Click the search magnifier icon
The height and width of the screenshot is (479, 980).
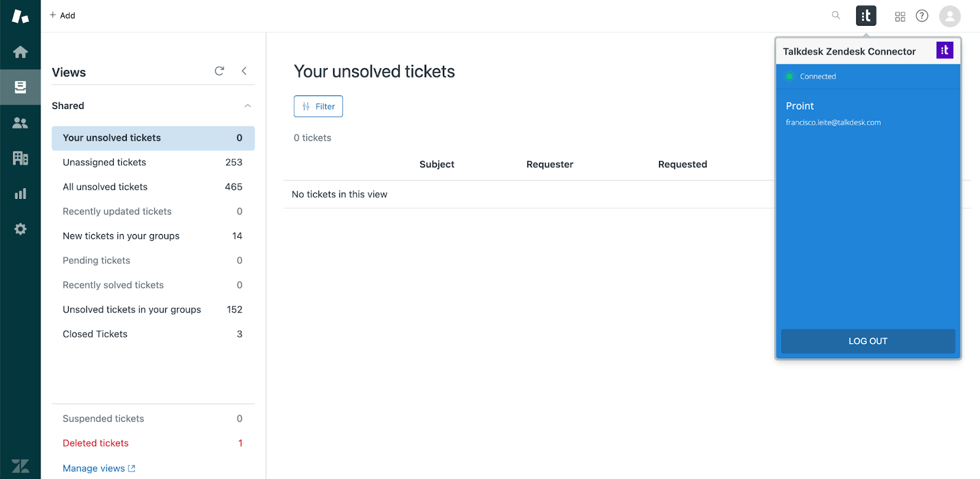836,15
